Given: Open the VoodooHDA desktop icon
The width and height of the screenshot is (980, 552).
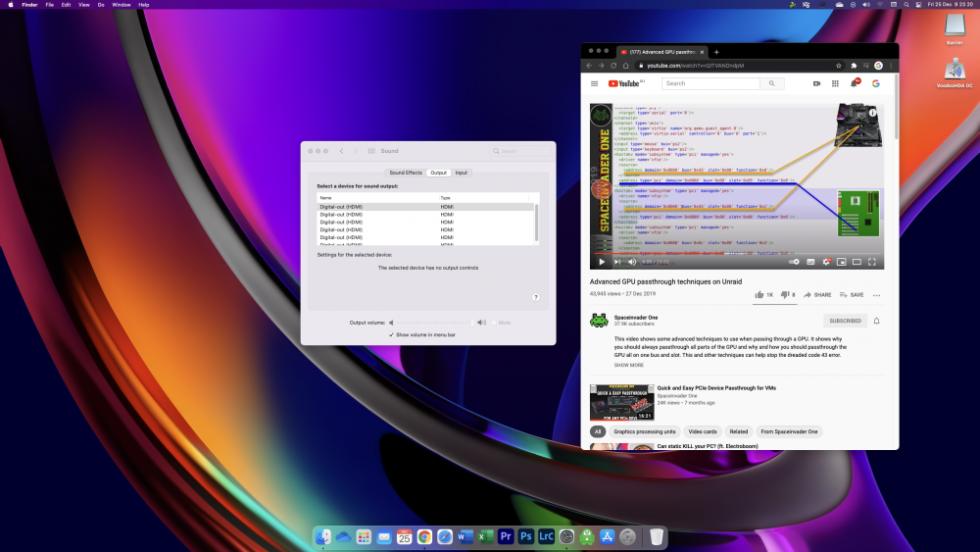Looking at the screenshot, I should (x=955, y=72).
